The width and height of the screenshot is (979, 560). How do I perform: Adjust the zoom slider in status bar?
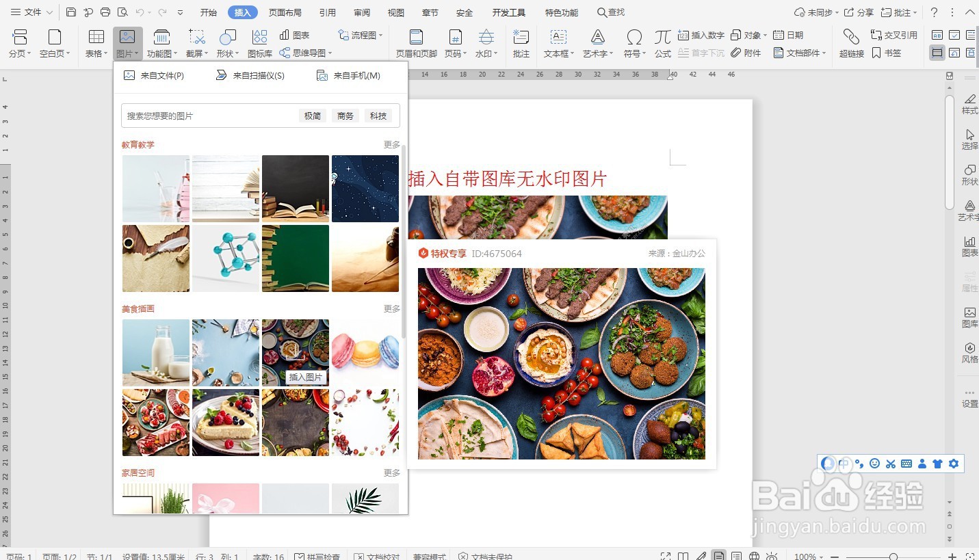(893, 557)
